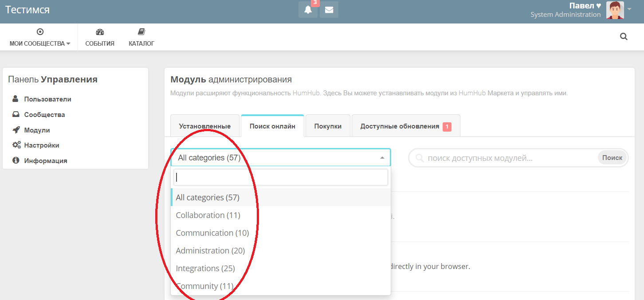This screenshot has height=300, width=644.
Task: Click the gears icon next to Настройки
Action: tap(16, 145)
